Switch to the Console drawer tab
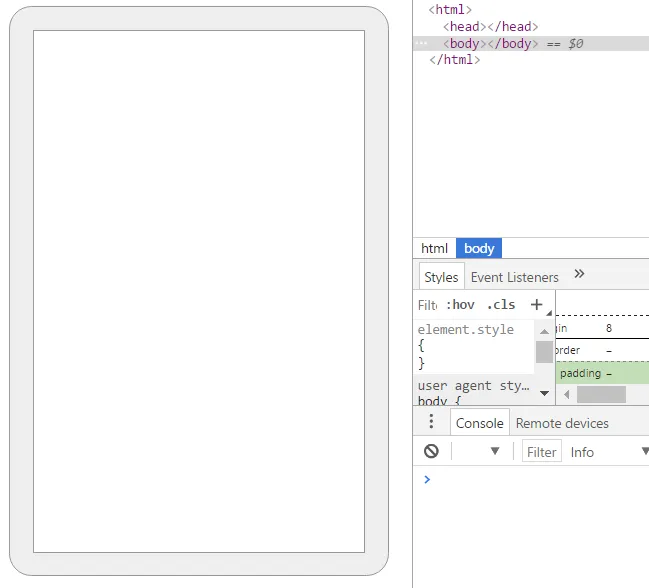Viewport: 649px width, 588px height. (480, 423)
